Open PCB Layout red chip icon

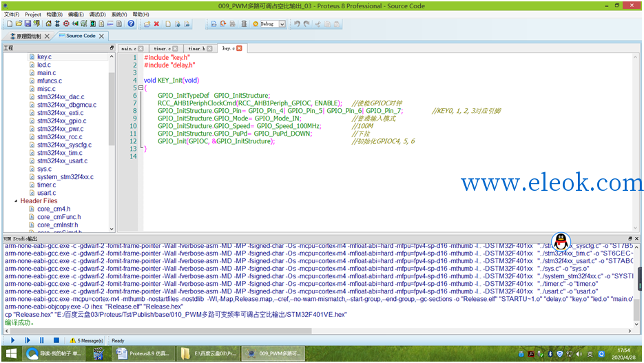tap(66, 24)
